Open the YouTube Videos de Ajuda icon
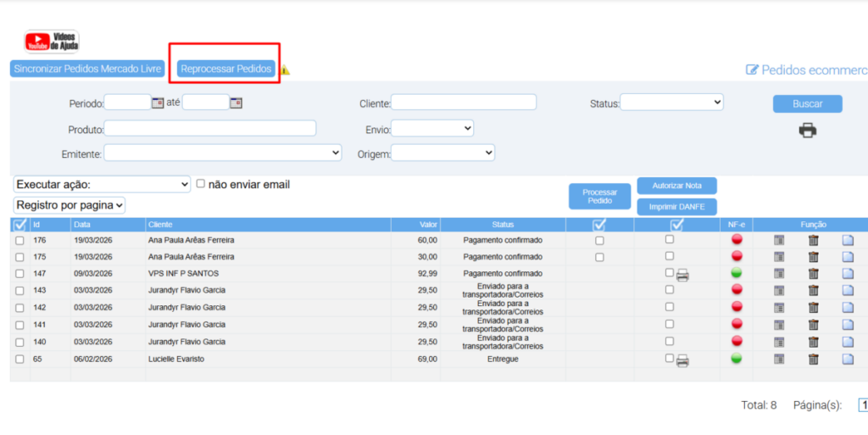The height and width of the screenshot is (435, 868). pos(52,41)
